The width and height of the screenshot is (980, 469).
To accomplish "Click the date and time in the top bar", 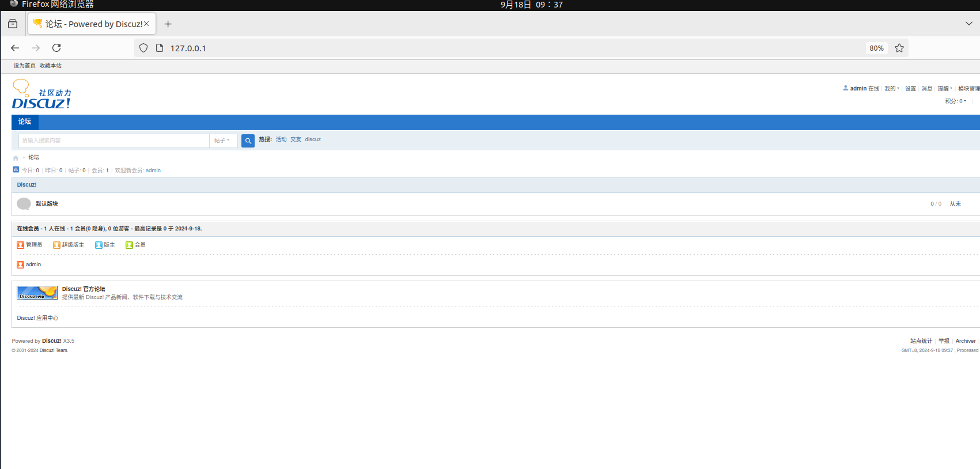I will [531, 5].
